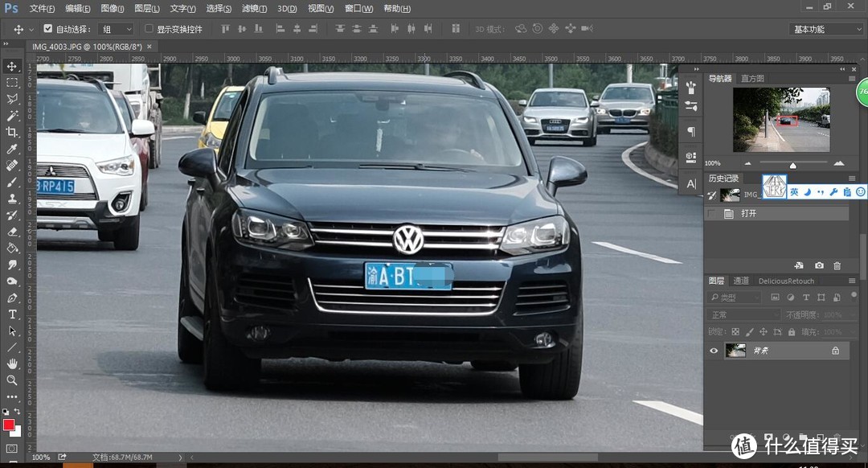
Task: Toggle the Auto-Select checkbox
Action: [x=47, y=28]
